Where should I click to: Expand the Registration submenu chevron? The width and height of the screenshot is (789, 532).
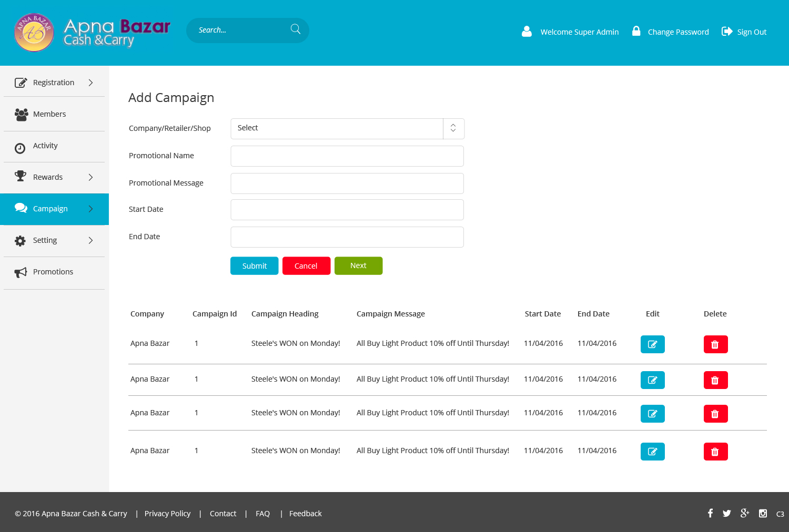tap(90, 83)
